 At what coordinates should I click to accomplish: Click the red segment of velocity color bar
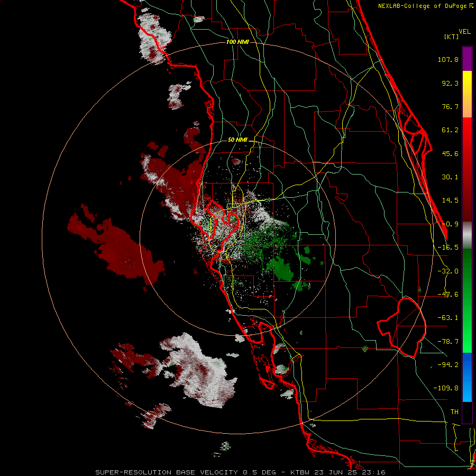click(467, 169)
